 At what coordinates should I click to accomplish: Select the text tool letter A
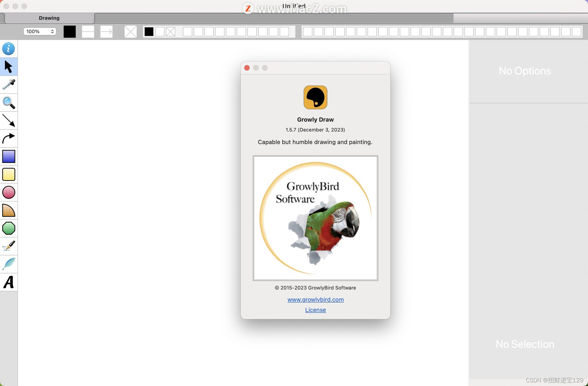(9, 282)
